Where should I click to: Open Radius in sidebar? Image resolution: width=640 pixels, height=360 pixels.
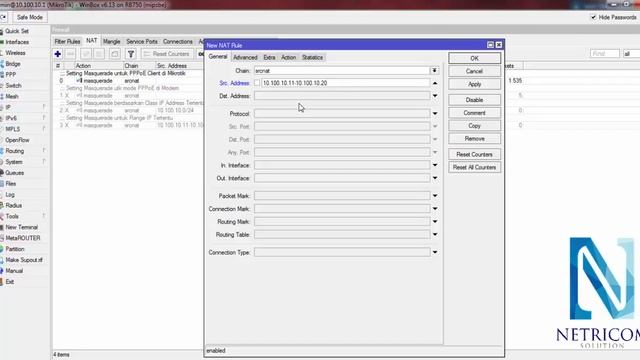coord(13,205)
